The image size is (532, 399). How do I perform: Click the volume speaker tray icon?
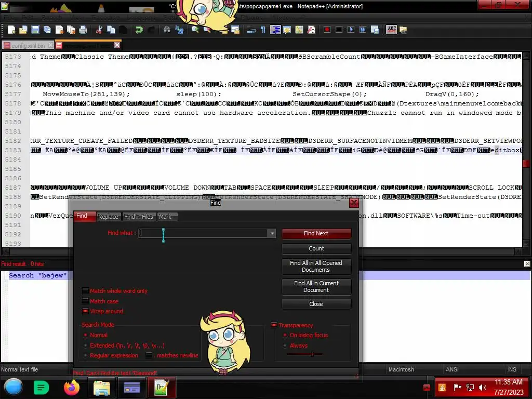(x=482, y=388)
